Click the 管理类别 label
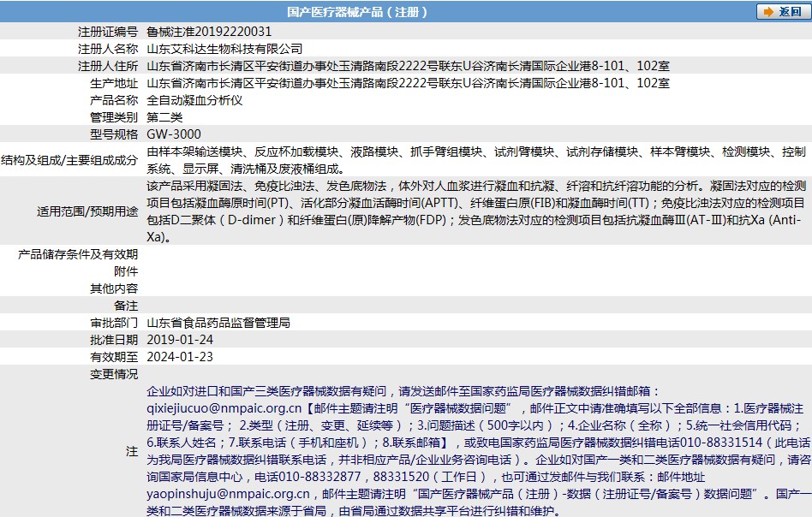Image resolution: width=812 pixels, height=517 pixels. [114, 117]
